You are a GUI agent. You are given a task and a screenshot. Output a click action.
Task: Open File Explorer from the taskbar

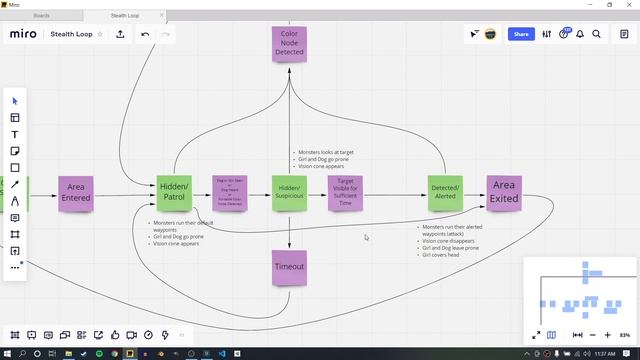click(69, 354)
